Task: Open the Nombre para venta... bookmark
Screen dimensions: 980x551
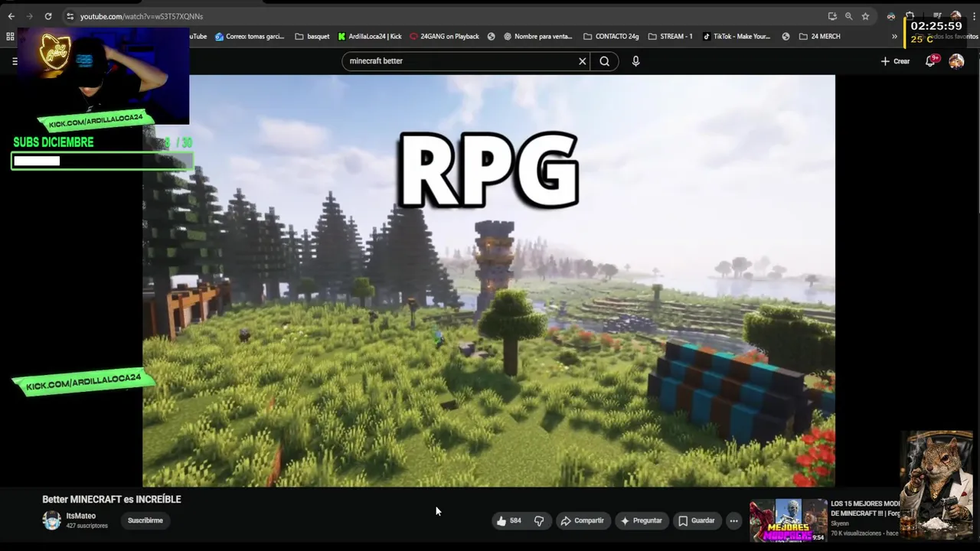Action: pyautogui.click(x=537, y=36)
